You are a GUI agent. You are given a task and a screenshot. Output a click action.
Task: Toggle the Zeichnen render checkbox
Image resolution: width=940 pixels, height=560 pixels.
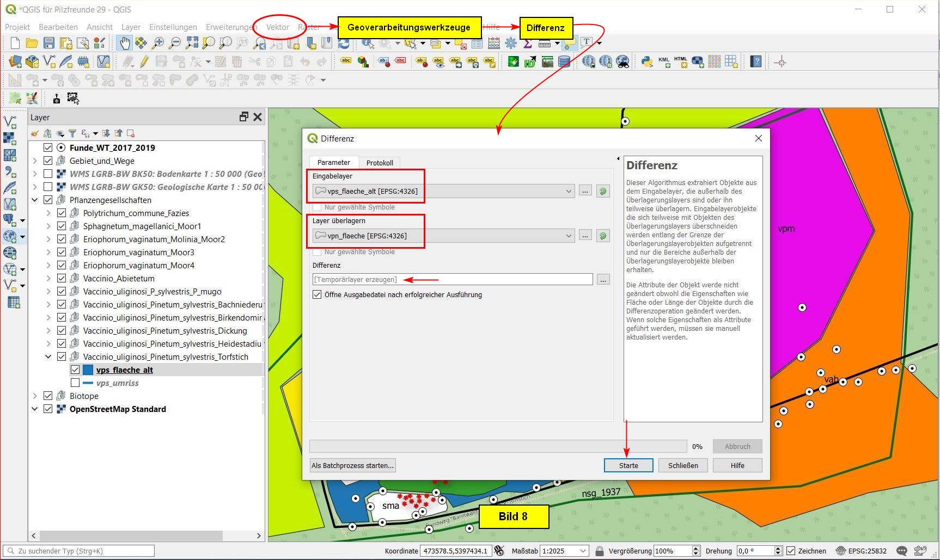(791, 551)
